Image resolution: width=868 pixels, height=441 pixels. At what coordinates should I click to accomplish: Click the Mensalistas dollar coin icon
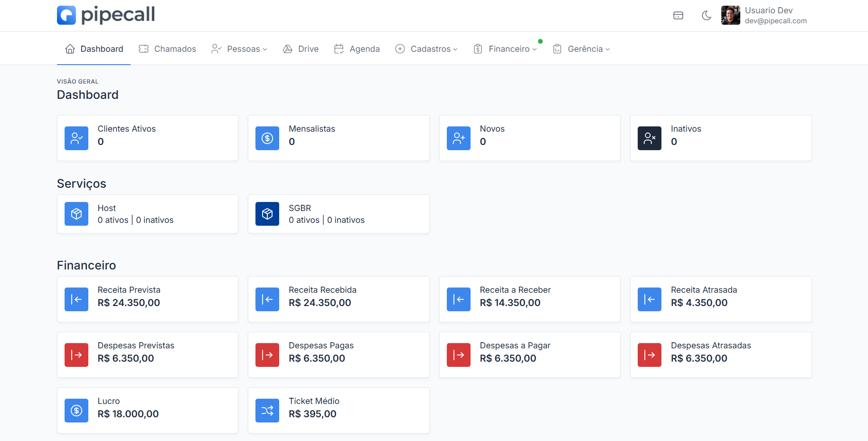(x=267, y=138)
